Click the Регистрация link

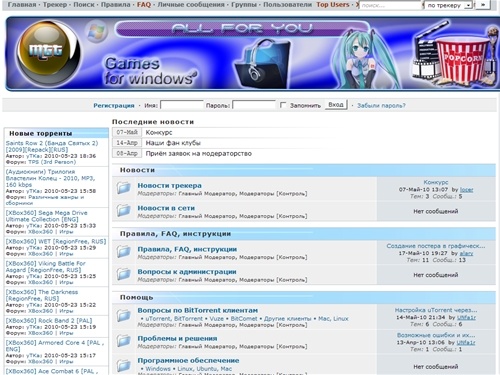(x=114, y=105)
